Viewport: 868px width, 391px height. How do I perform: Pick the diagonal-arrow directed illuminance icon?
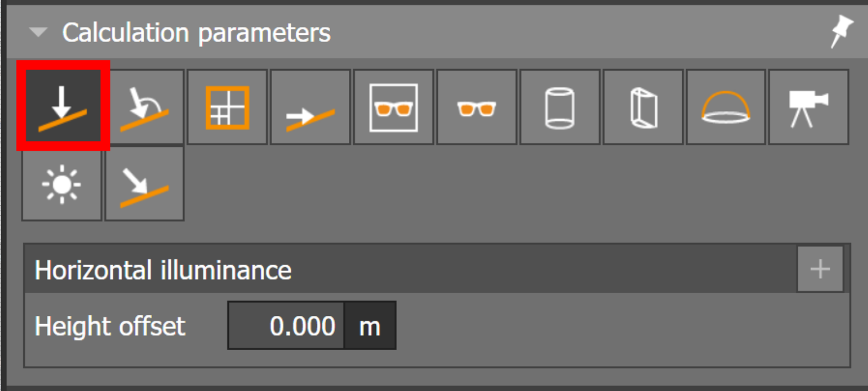pos(144,184)
